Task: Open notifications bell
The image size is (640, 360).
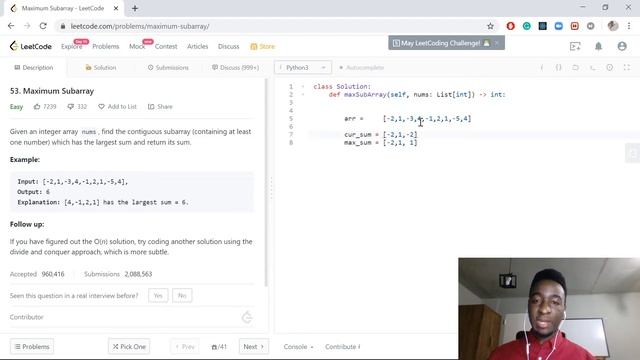Action: pyautogui.click(x=598, y=46)
